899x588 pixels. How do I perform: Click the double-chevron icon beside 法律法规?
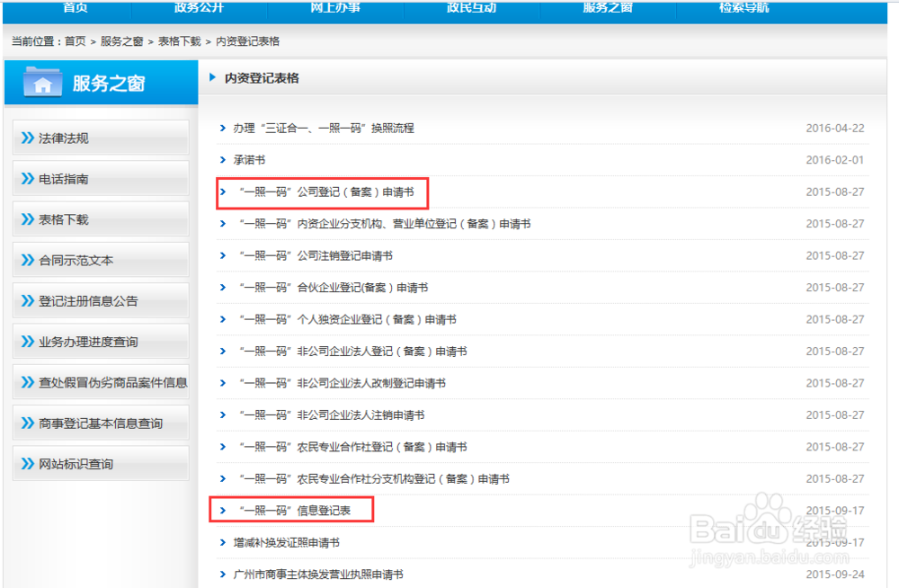click(x=27, y=138)
